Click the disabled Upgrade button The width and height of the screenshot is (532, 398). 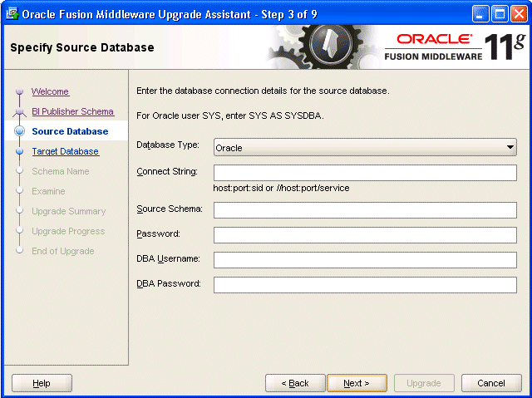(424, 383)
